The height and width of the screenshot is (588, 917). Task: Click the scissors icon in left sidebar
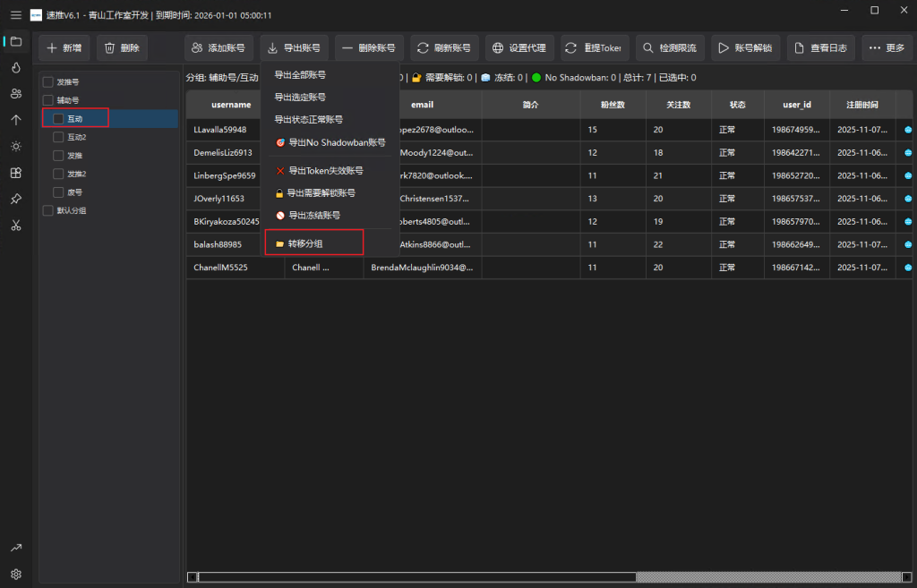pos(15,225)
